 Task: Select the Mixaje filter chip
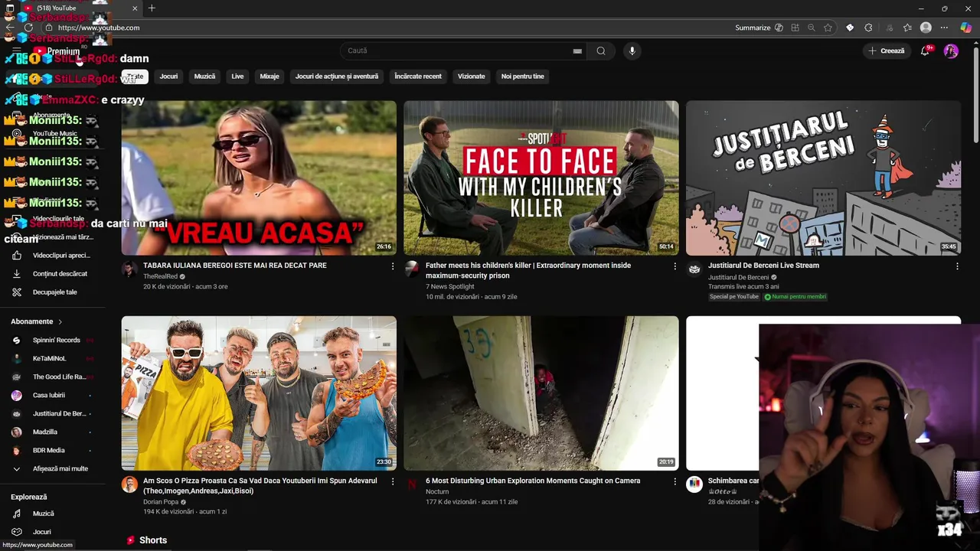pyautogui.click(x=269, y=77)
